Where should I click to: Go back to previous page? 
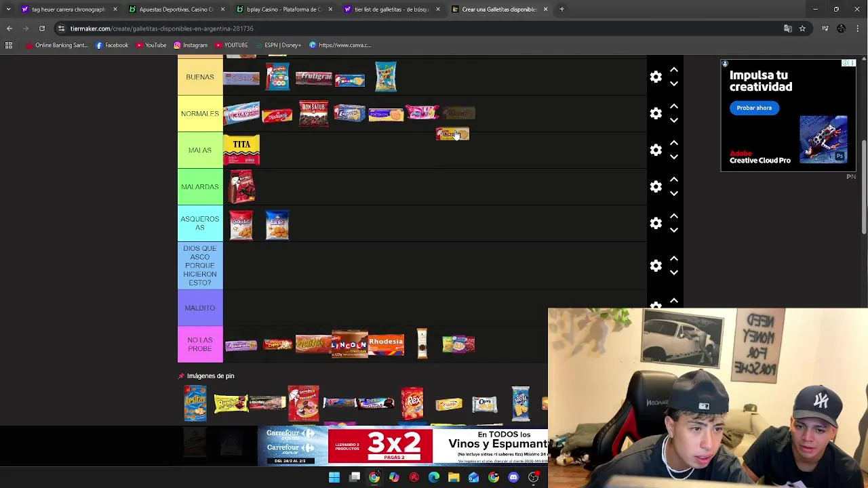pos(9,28)
